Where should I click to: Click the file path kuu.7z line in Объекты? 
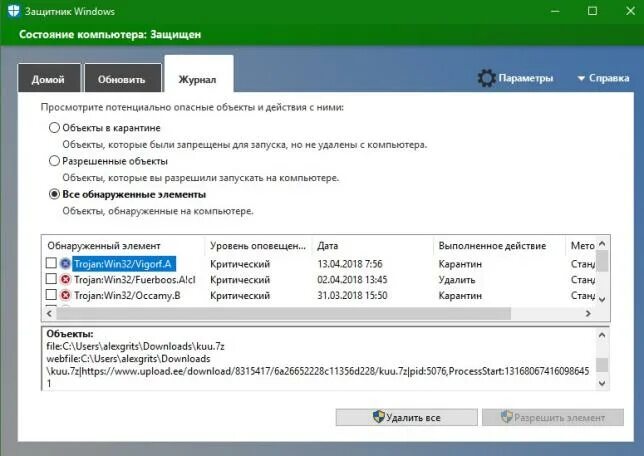(x=136, y=346)
